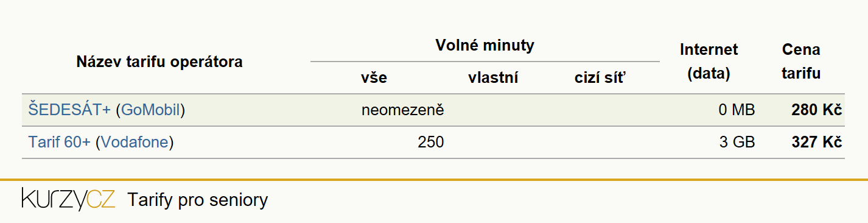868x223 pixels.
Task: Click the 0 MB data cell
Action: [x=737, y=110]
